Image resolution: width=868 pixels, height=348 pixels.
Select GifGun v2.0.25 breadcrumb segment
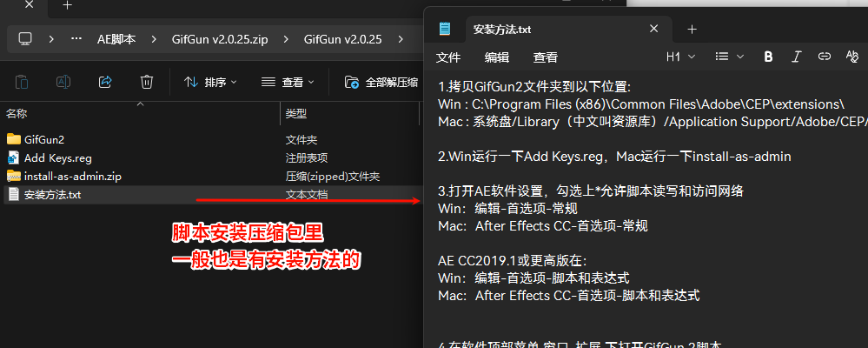pyautogui.click(x=342, y=39)
